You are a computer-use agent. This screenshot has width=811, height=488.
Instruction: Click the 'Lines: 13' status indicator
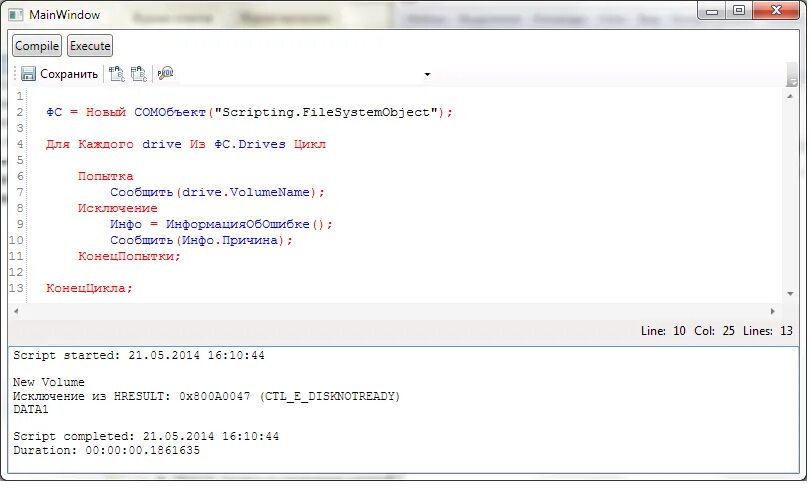(x=768, y=331)
